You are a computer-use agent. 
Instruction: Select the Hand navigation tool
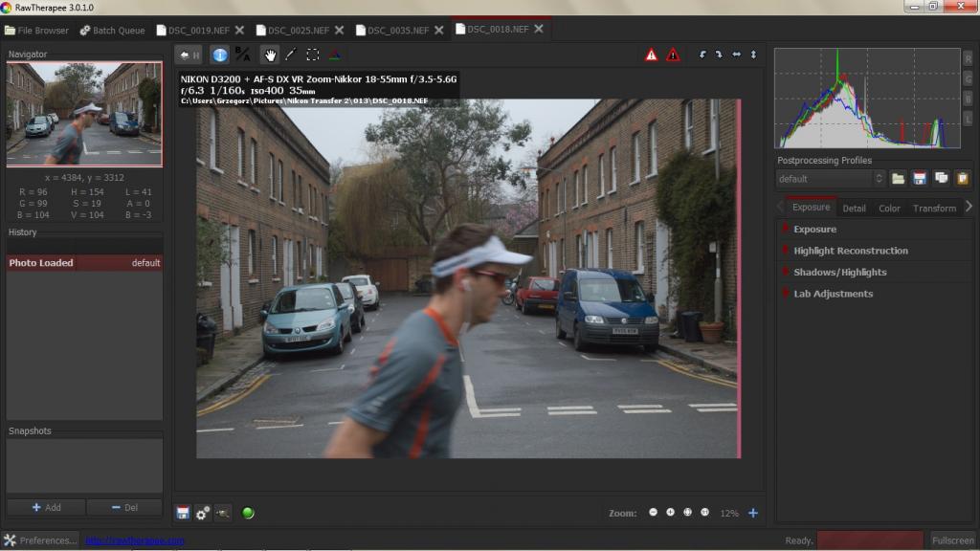pos(271,55)
